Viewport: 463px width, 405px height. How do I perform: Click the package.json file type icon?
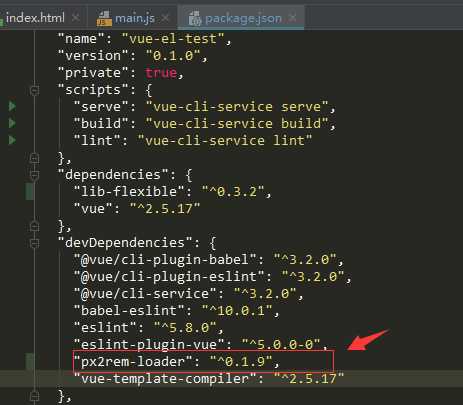click(195, 18)
